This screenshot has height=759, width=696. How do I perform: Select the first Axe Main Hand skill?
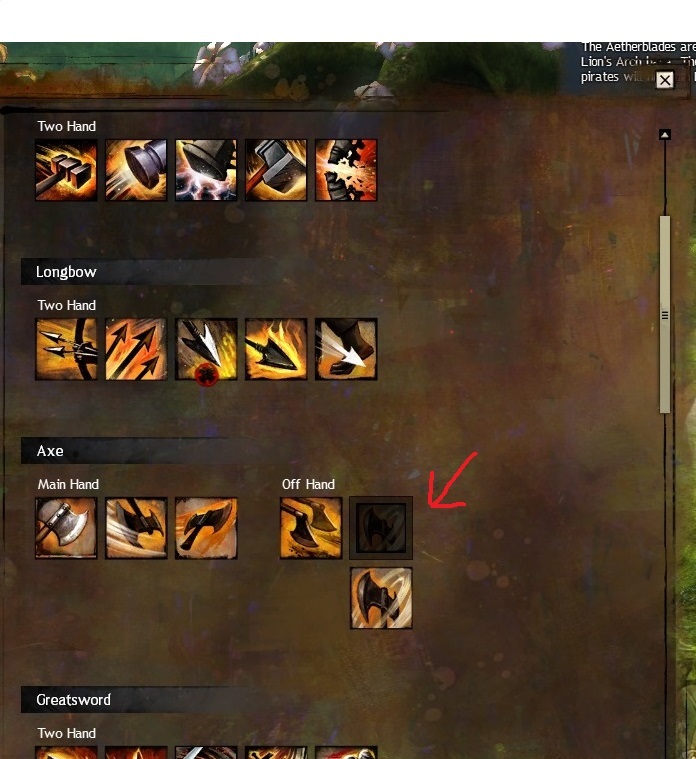click(x=66, y=528)
